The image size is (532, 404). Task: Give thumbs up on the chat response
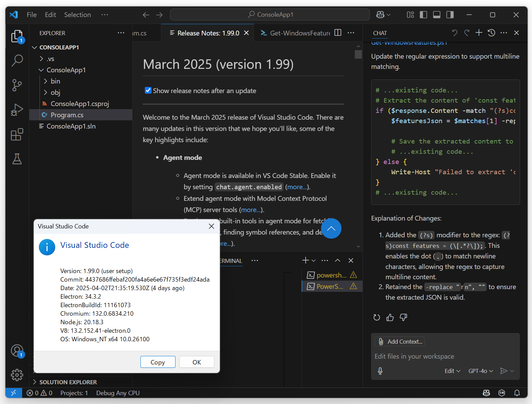[x=390, y=317]
